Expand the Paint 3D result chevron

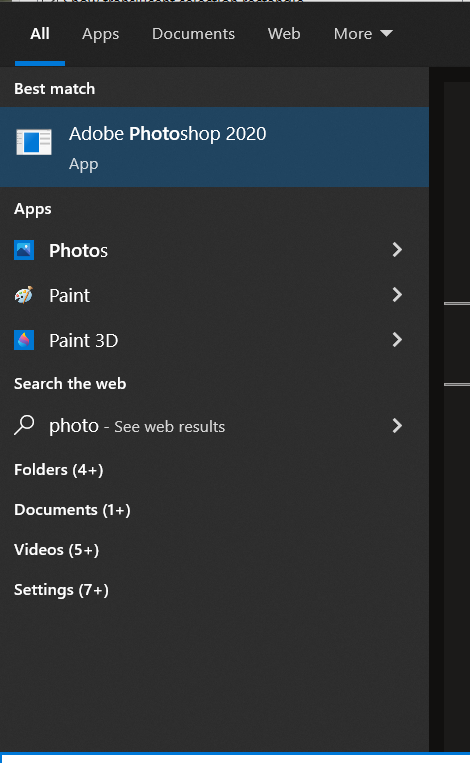397,340
